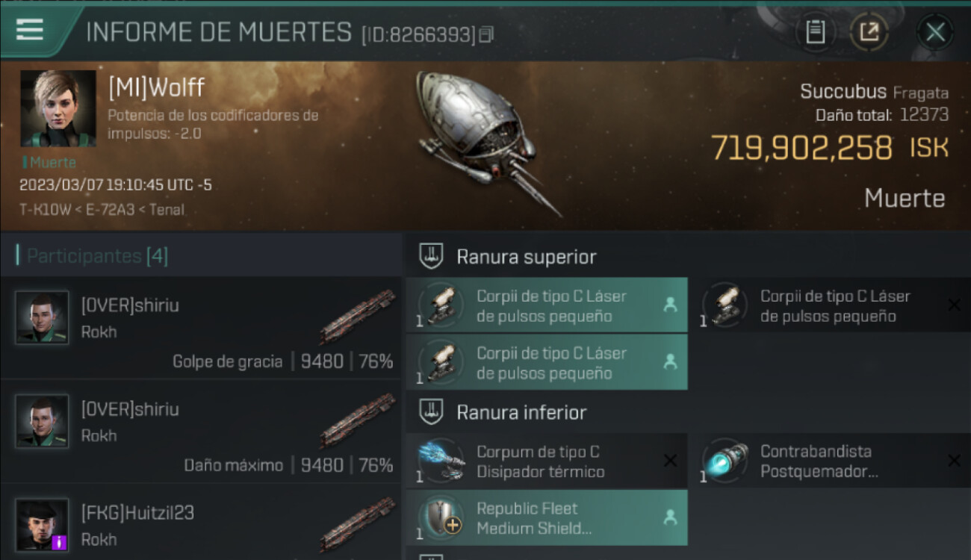This screenshot has height=560, width=971.
Task: Open Huitzil23 participant portrait
Action: coord(42,525)
